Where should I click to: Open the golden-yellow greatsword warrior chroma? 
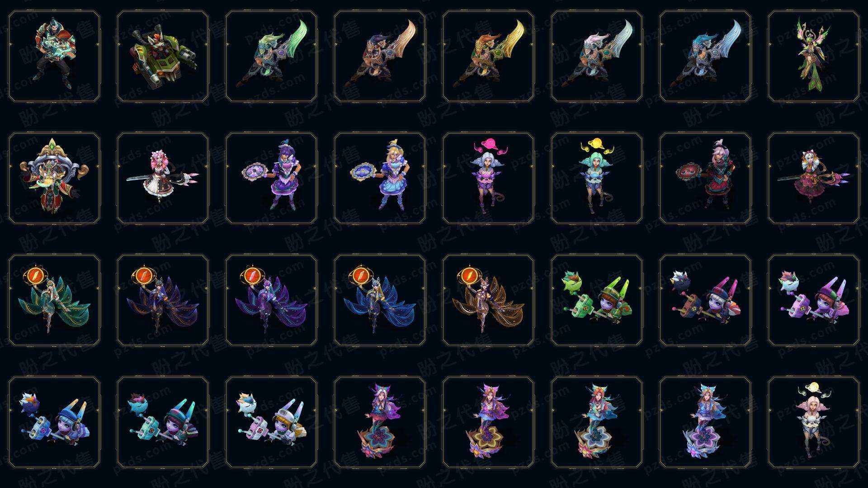coord(488,56)
